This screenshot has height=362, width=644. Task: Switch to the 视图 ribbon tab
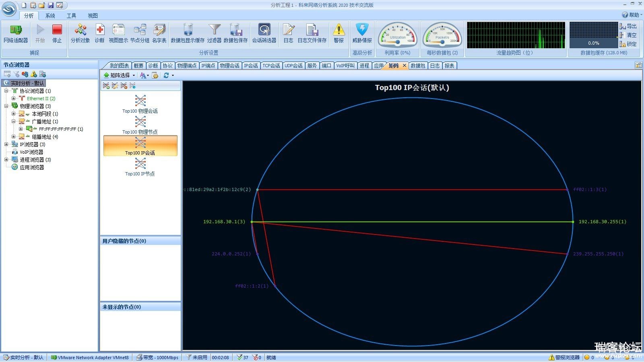(93, 16)
